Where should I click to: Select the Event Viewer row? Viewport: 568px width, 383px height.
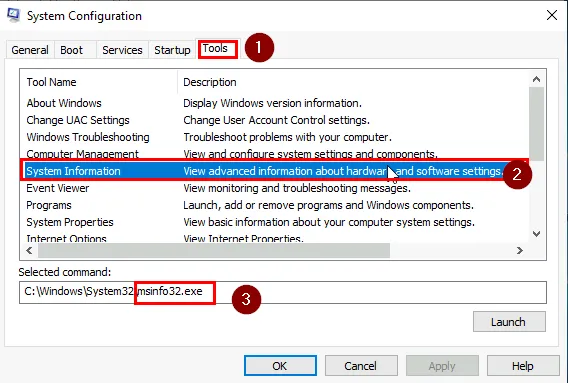[x=274, y=188]
